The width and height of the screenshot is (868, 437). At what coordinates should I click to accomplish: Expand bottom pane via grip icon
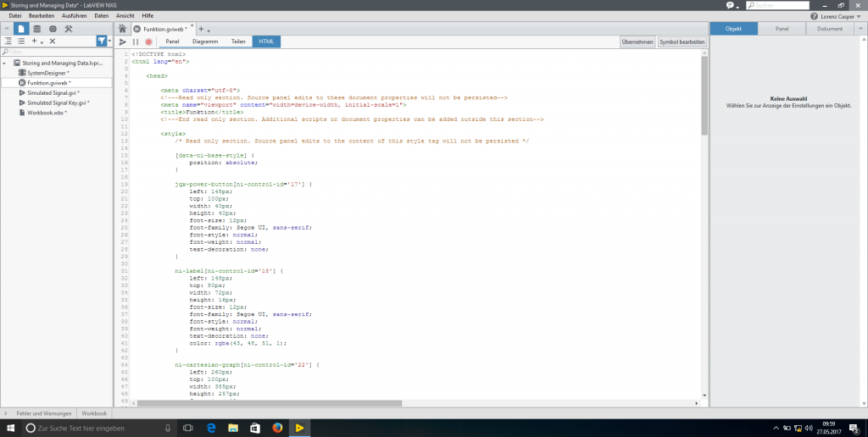pyautogui.click(x=6, y=413)
